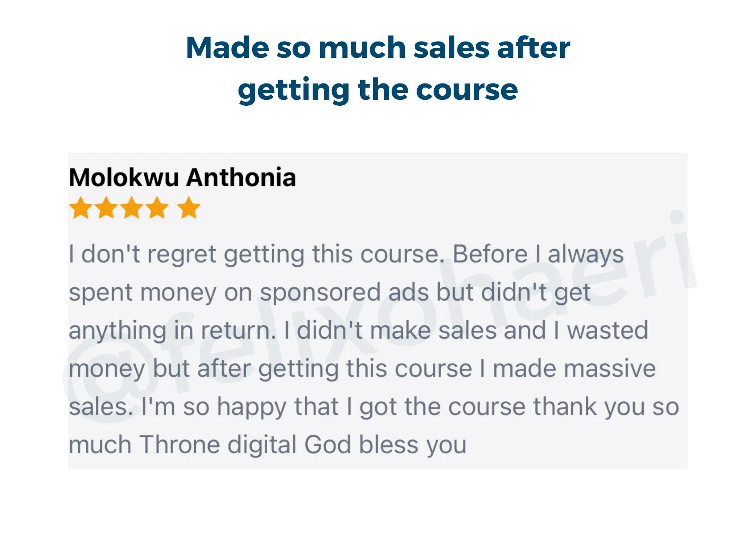
Task: Click the heading line 'getting the course'
Action: pyautogui.click(x=378, y=90)
